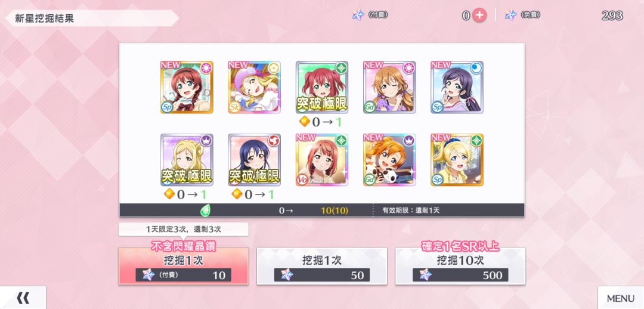Open the red-braided girl card with Sp badge
644x309 pixels.
187,87
